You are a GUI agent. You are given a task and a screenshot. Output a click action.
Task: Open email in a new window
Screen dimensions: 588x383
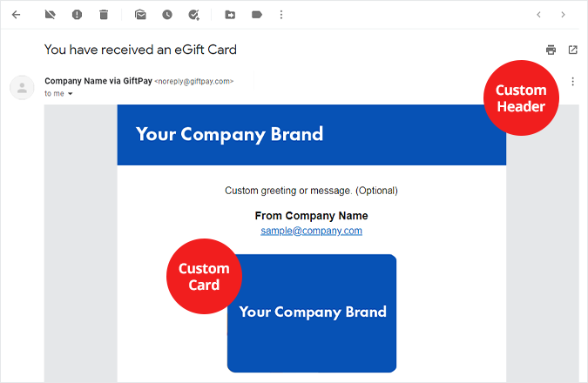click(x=572, y=50)
